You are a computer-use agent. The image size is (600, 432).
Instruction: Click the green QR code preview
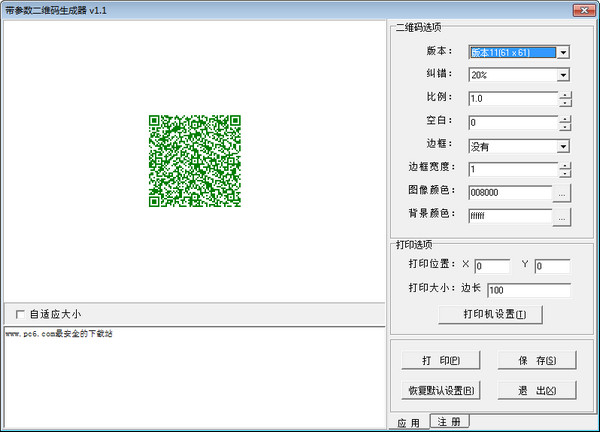(195, 161)
